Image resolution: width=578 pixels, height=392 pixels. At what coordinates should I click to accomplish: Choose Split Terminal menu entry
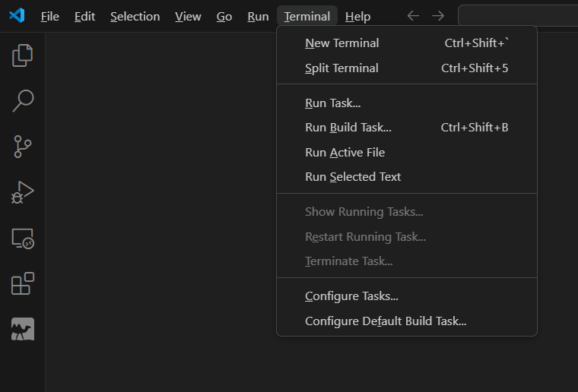[341, 68]
